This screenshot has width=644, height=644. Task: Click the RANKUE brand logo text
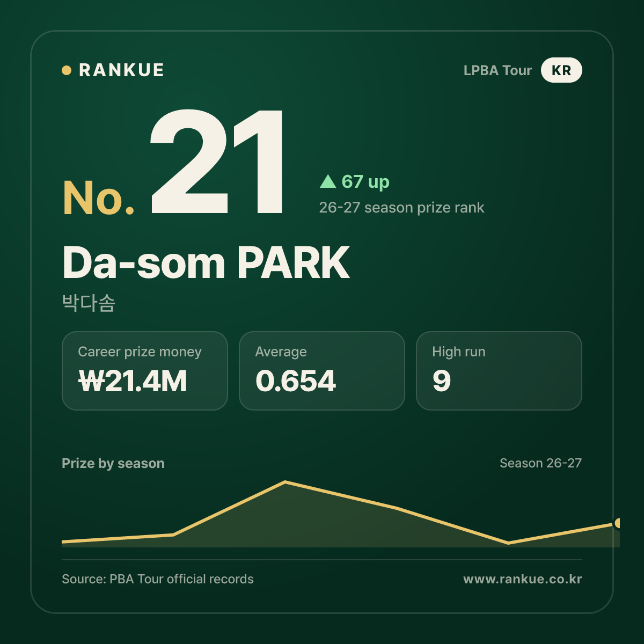121,70
